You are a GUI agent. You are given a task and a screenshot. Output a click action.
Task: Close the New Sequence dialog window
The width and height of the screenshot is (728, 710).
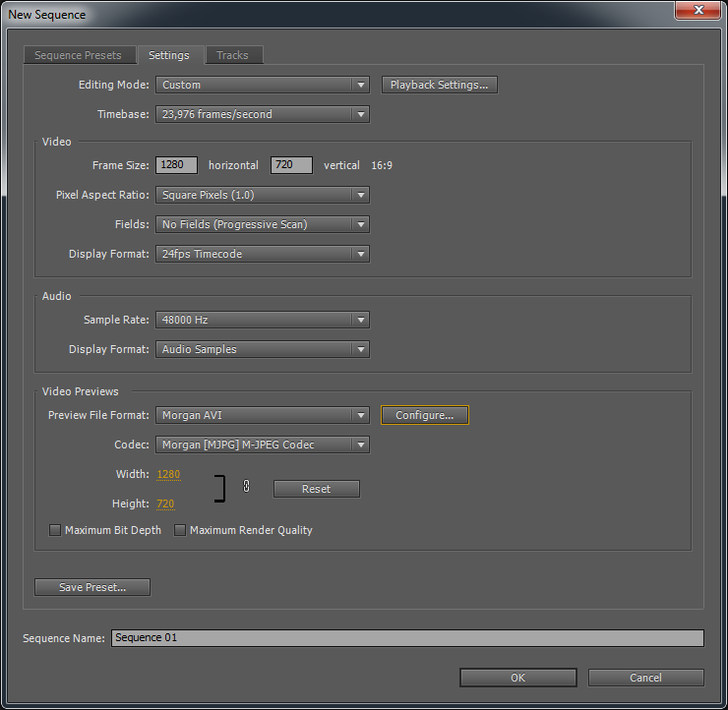tap(698, 10)
